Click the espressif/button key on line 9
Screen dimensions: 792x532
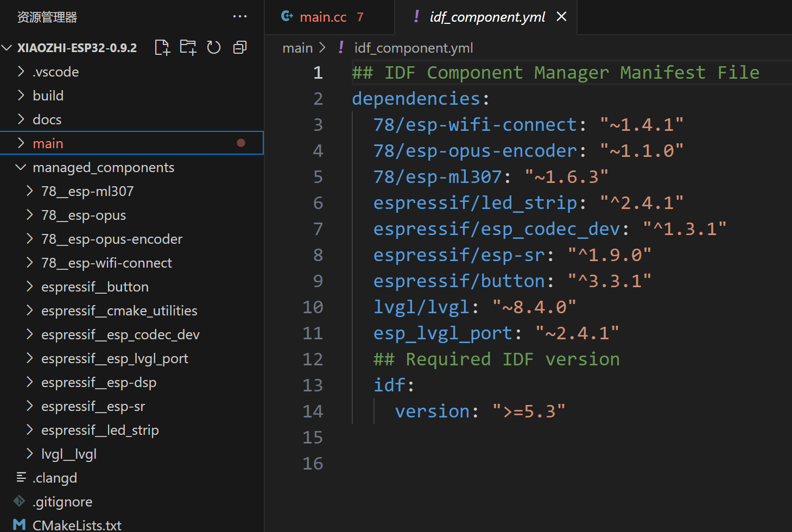pyautogui.click(x=459, y=281)
